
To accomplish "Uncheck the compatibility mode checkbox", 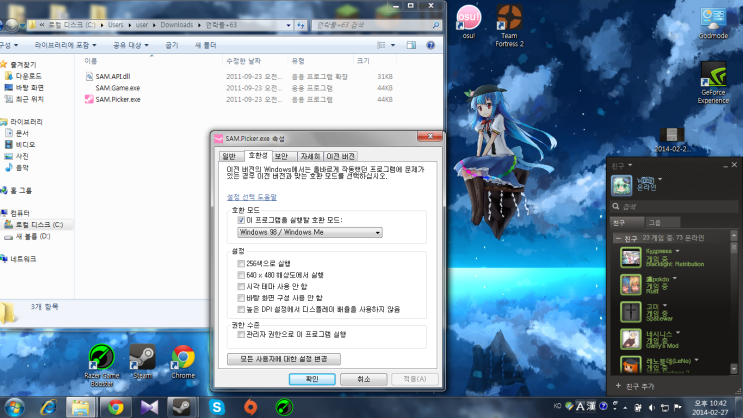I will (241, 220).
